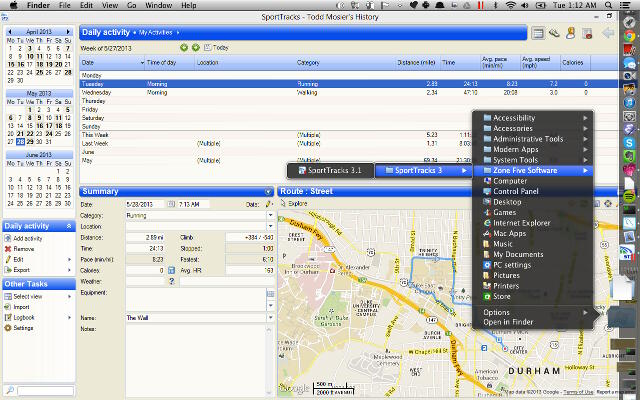
Task: Expand the Logbook submenu
Action: [x=69, y=318]
